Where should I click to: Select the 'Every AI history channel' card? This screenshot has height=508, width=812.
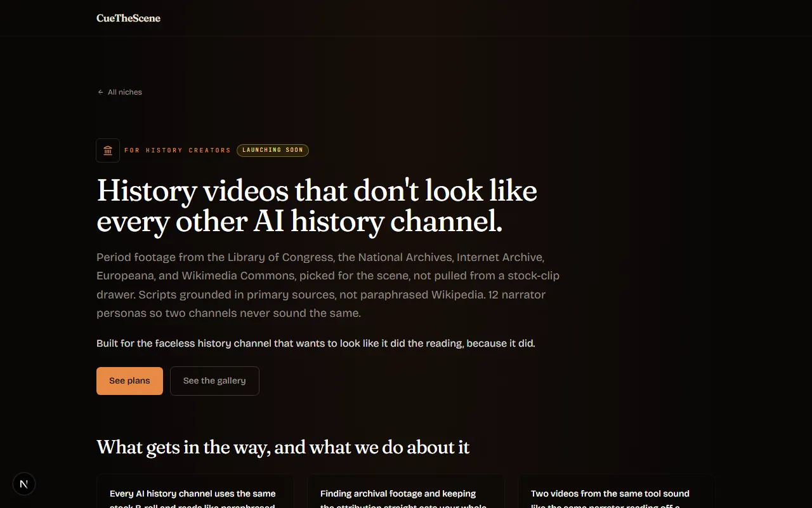195,491
